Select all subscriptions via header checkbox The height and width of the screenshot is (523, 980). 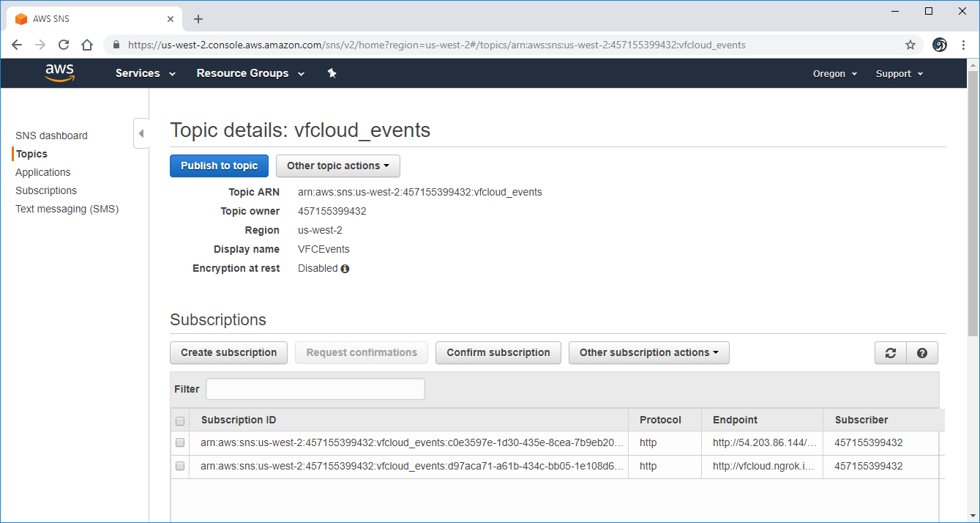[180, 421]
